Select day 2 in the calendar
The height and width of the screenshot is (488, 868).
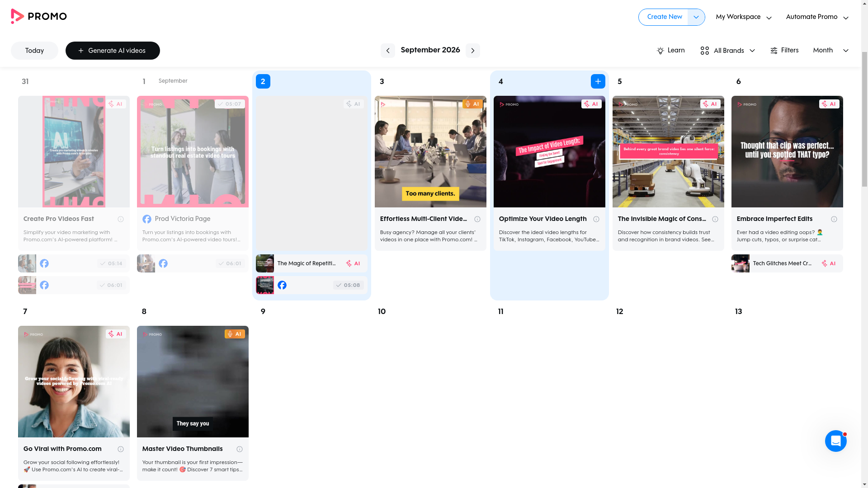(263, 81)
